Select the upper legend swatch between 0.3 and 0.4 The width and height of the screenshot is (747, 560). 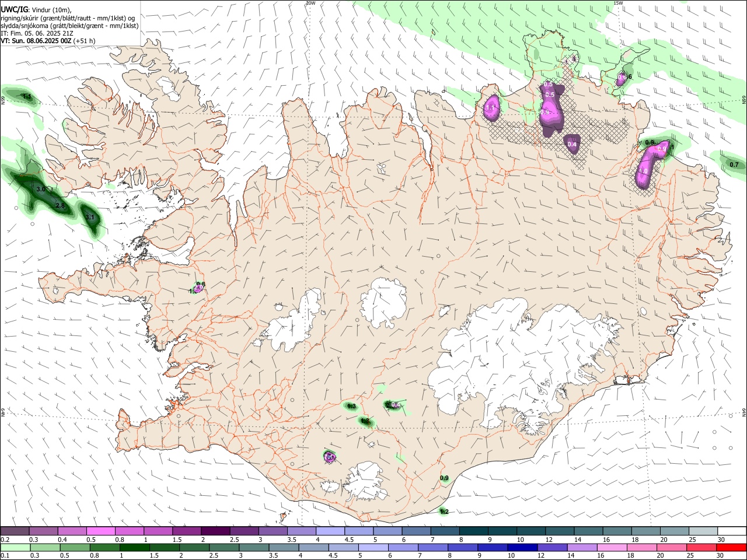43,531
